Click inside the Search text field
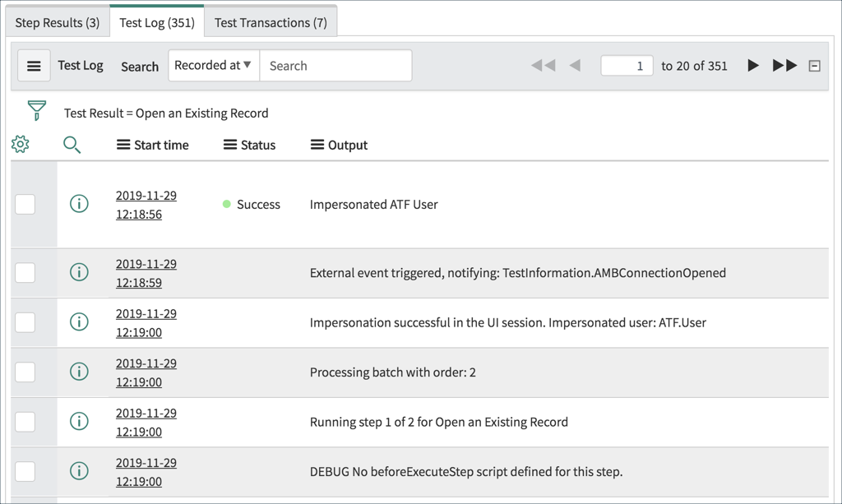 pyautogui.click(x=335, y=66)
